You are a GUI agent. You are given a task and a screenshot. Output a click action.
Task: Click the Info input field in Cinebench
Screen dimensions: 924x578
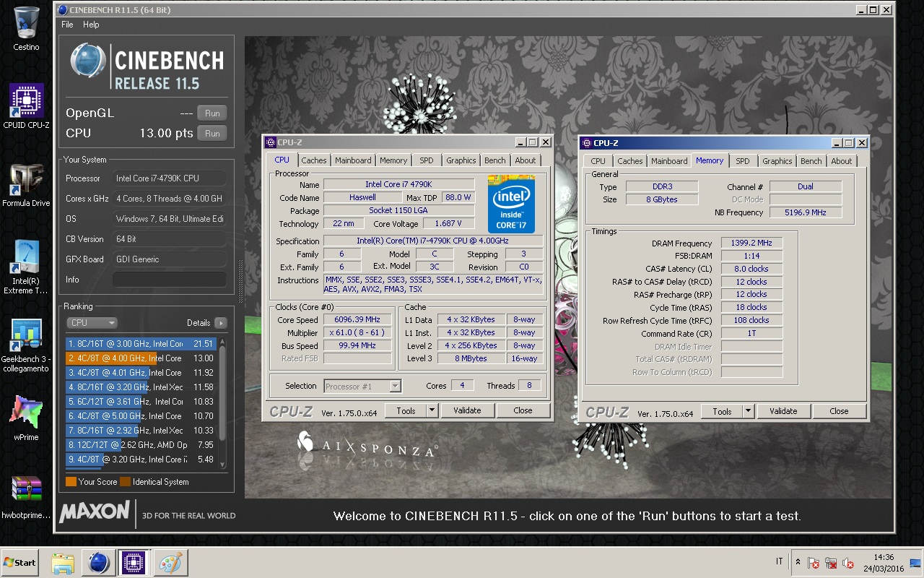[169, 280]
